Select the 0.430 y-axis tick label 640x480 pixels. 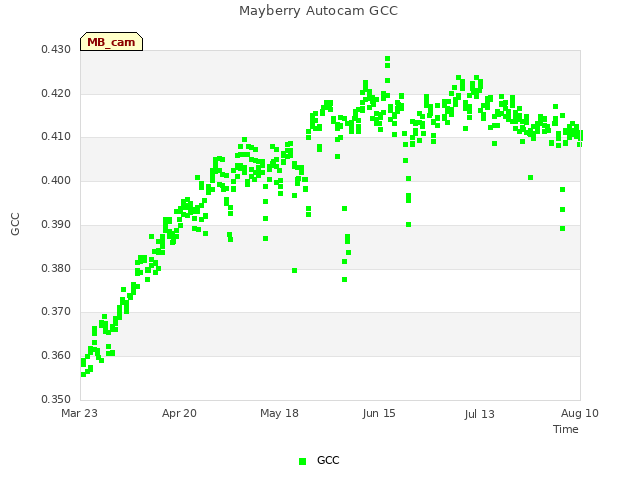(56, 50)
